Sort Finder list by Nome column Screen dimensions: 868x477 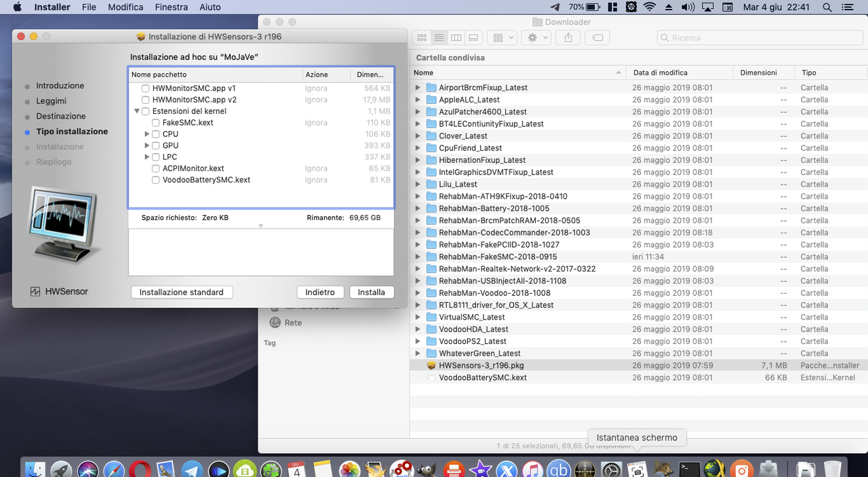pos(519,73)
